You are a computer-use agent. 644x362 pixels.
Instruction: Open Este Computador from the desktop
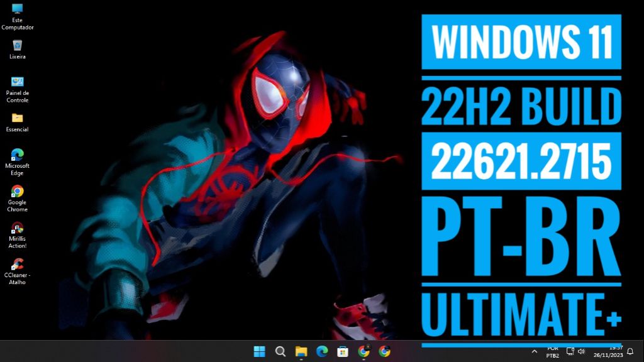tap(17, 14)
